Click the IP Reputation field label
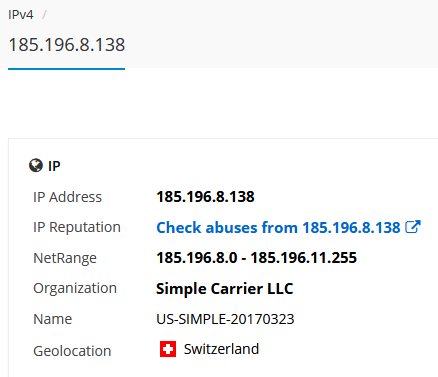Screen dimensions: 438x377 pyautogui.click(x=77, y=227)
